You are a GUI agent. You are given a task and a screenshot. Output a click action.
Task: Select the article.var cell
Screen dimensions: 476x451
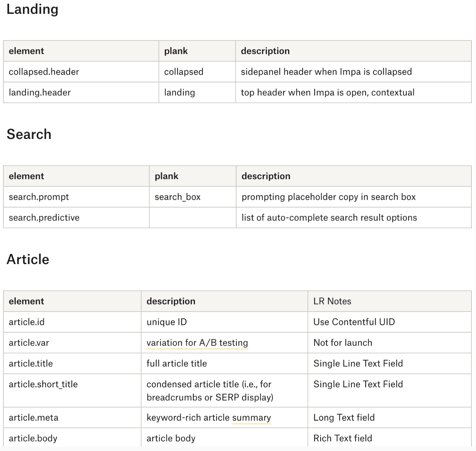click(x=72, y=343)
